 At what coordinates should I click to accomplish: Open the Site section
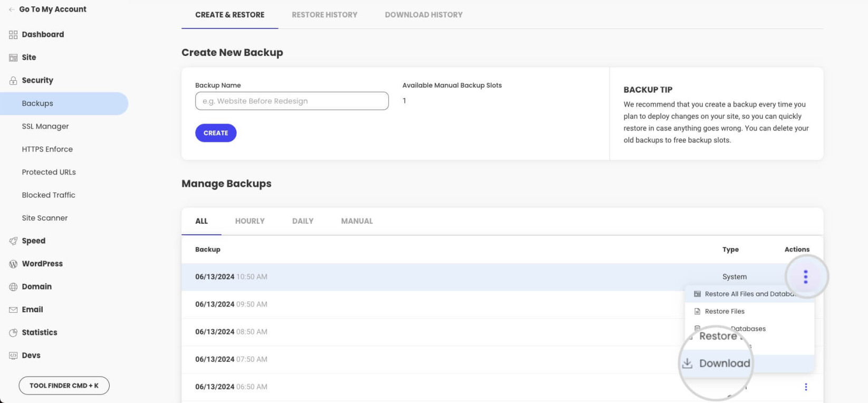pyautogui.click(x=29, y=57)
